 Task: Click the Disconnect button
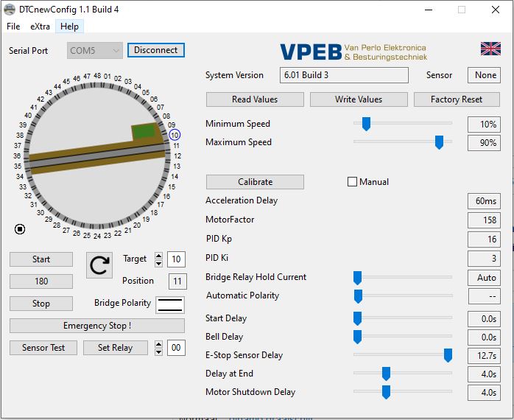click(x=155, y=50)
